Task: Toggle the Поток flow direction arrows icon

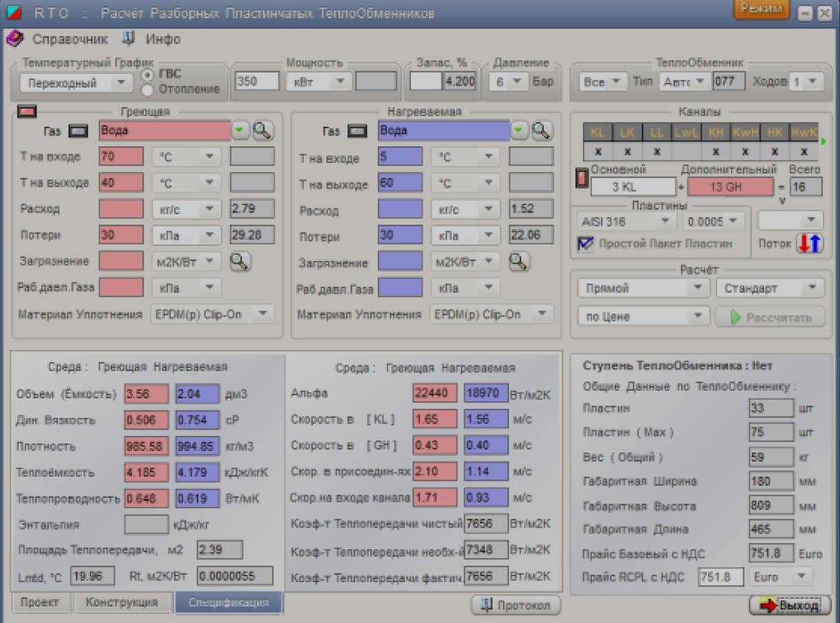Action: tap(810, 243)
